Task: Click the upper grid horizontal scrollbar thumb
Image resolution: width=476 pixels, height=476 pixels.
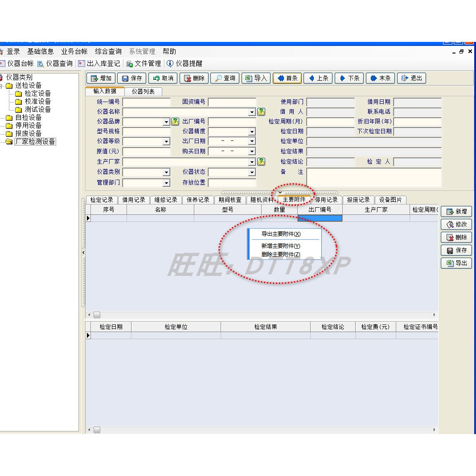Action: pos(97,315)
